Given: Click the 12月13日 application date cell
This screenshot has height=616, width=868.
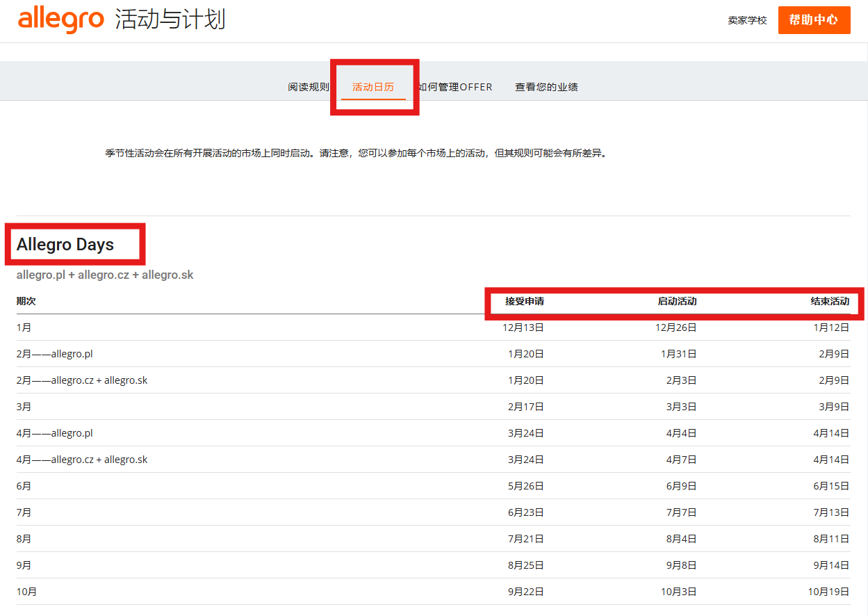Looking at the screenshot, I should click(523, 327).
